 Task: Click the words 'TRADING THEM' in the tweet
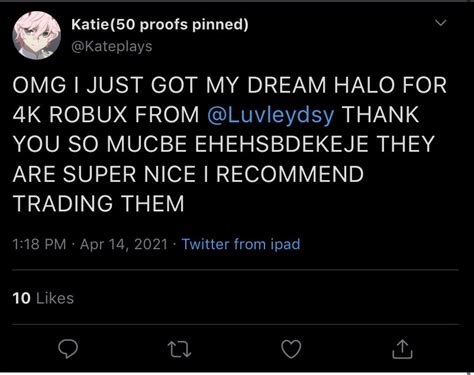pyautogui.click(x=98, y=204)
